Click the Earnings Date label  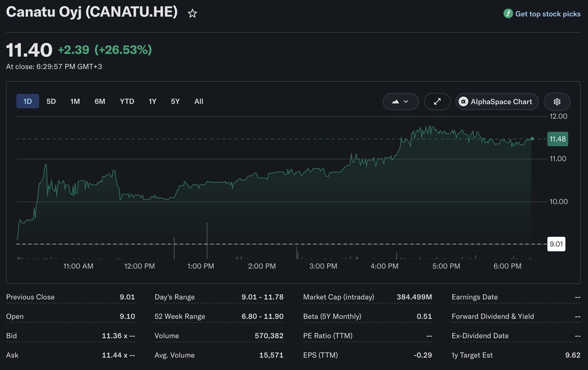(x=475, y=297)
